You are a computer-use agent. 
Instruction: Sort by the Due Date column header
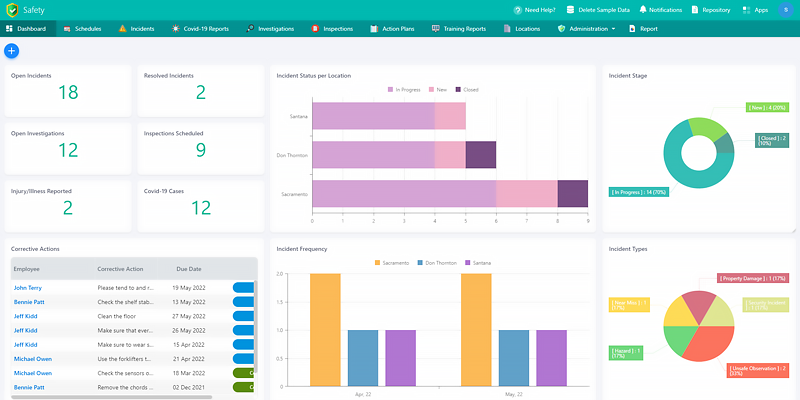click(189, 269)
